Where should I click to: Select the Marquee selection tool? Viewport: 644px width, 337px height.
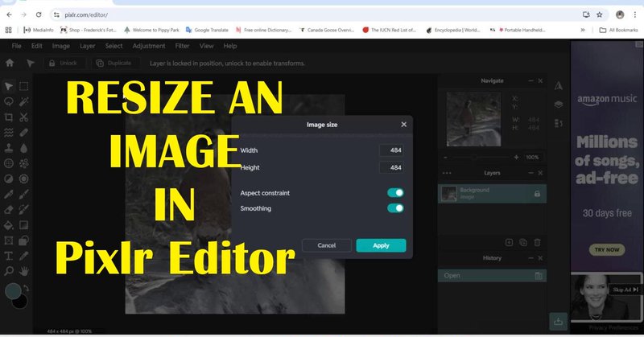click(24, 86)
